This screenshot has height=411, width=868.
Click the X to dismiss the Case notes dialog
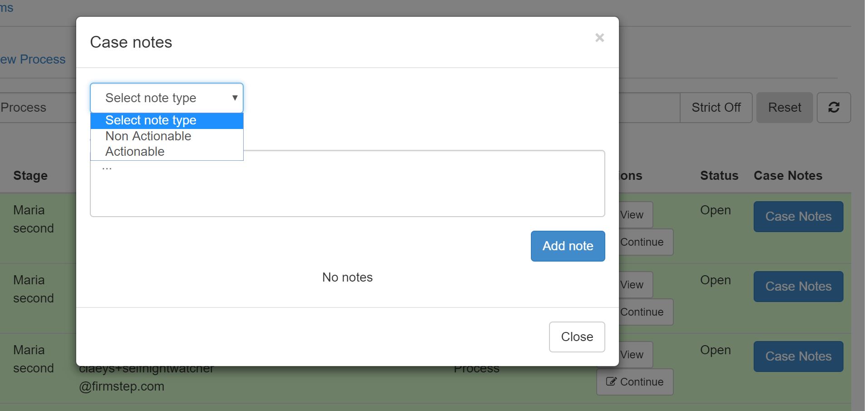coord(600,38)
